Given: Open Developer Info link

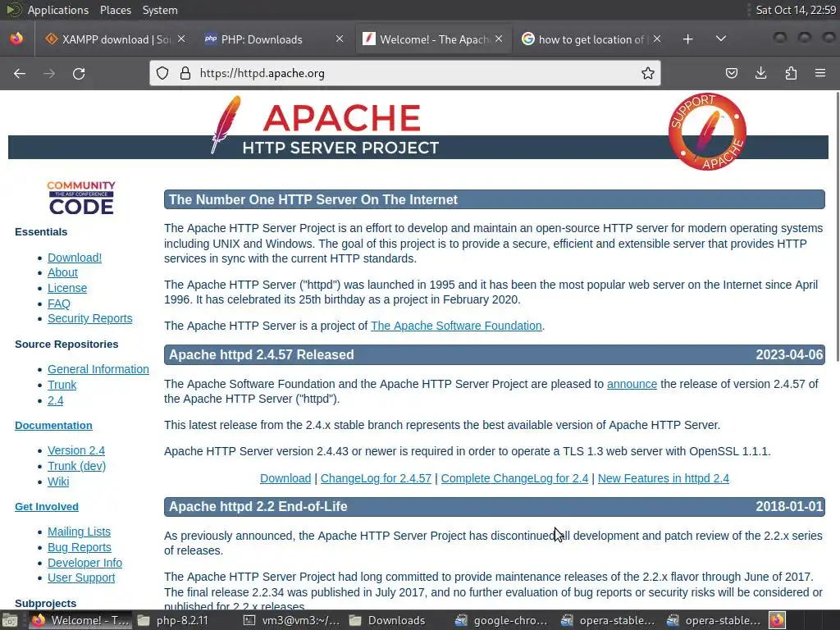Looking at the screenshot, I should (84, 563).
